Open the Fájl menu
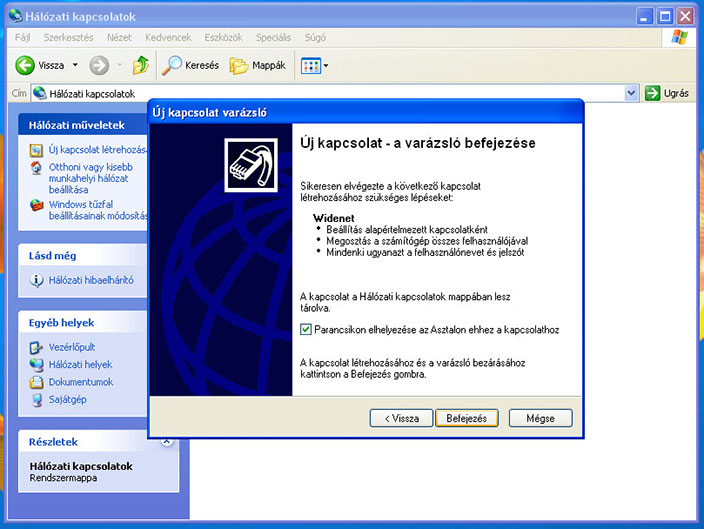Image resolution: width=704 pixels, height=529 pixels. tap(22, 38)
